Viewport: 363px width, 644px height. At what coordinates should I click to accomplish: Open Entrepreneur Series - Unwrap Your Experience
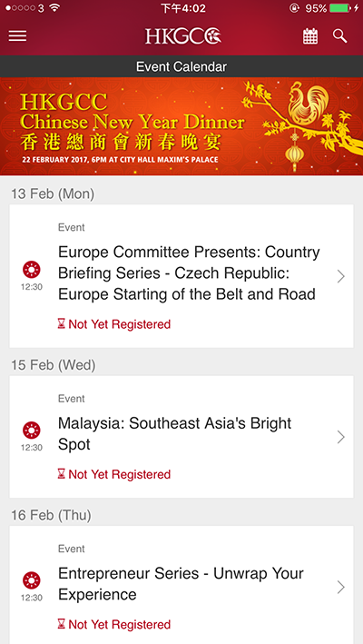[x=181, y=584]
